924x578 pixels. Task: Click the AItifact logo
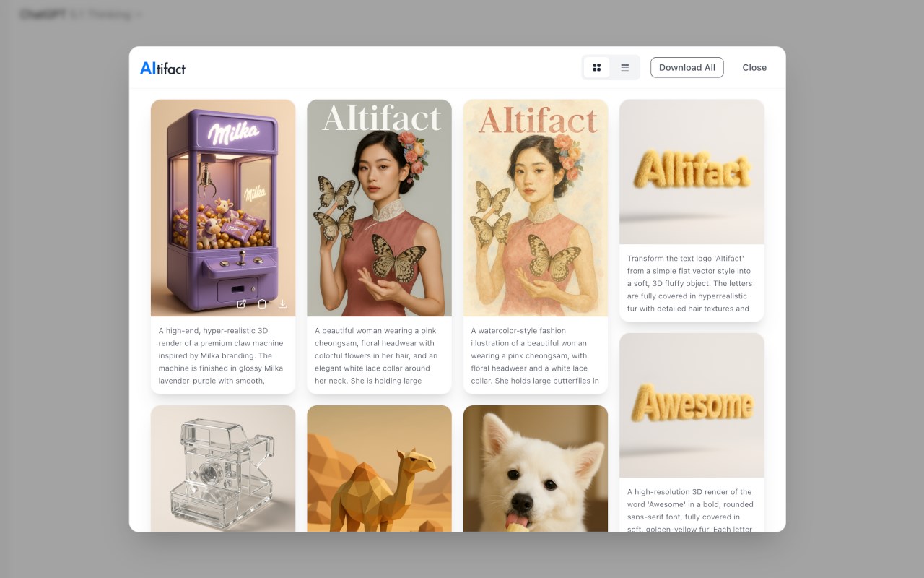(x=162, y=68)
